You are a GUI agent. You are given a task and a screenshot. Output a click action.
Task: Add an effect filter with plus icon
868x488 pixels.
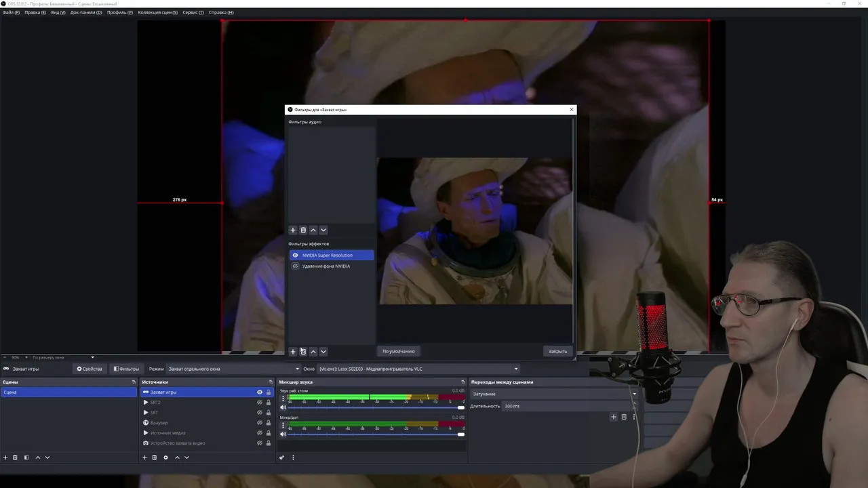293,351
